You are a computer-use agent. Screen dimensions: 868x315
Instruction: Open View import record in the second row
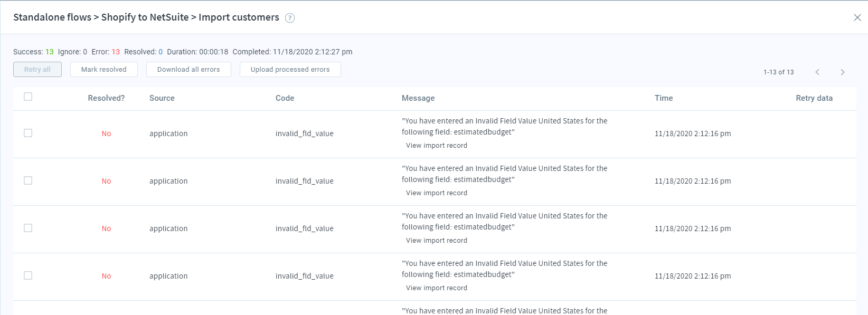[x=437, y=193]
